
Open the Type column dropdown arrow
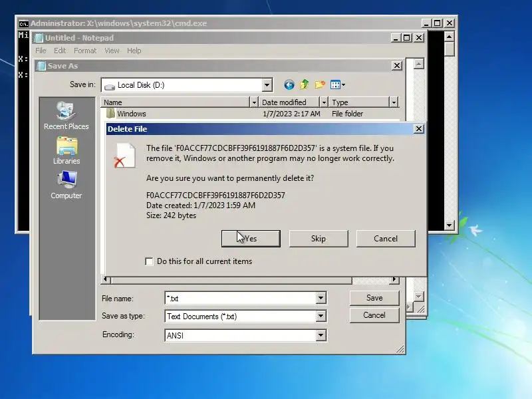coord(394,102)
